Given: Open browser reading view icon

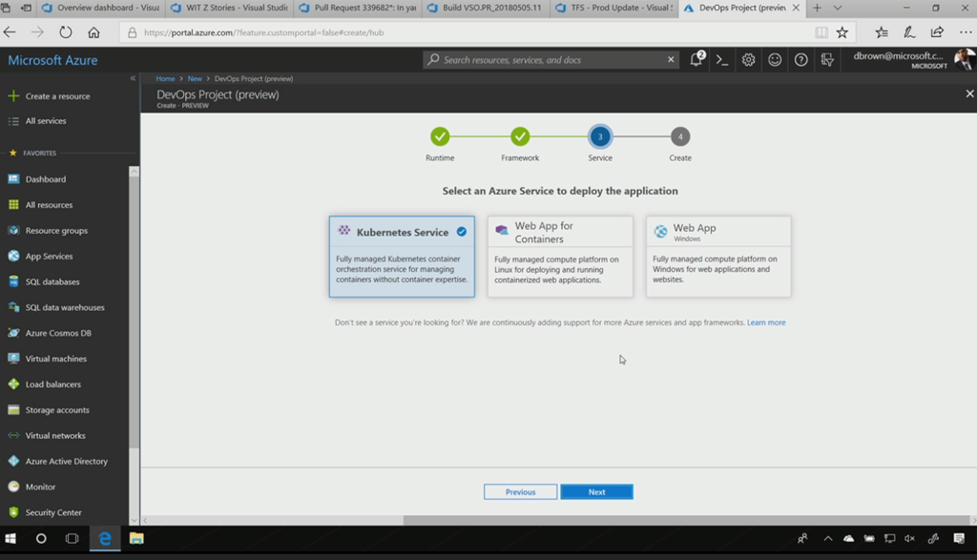Looking at the screenshot, I should [x=821, y=32].
